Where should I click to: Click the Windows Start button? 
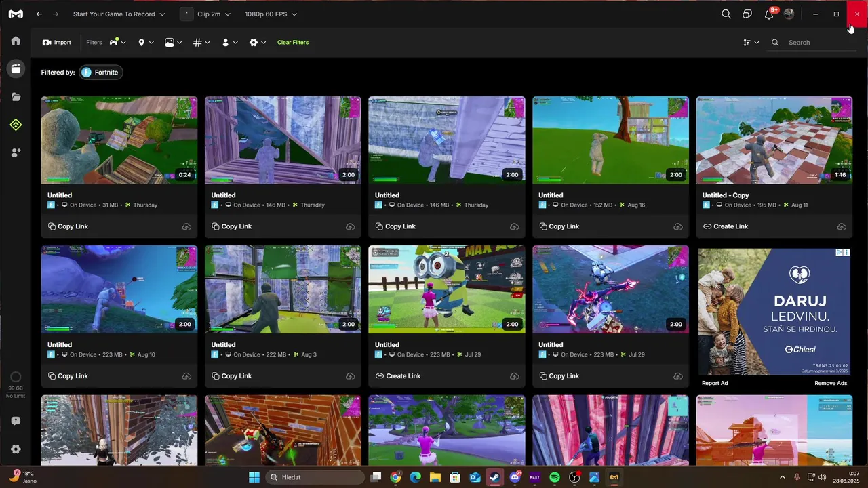254,477
